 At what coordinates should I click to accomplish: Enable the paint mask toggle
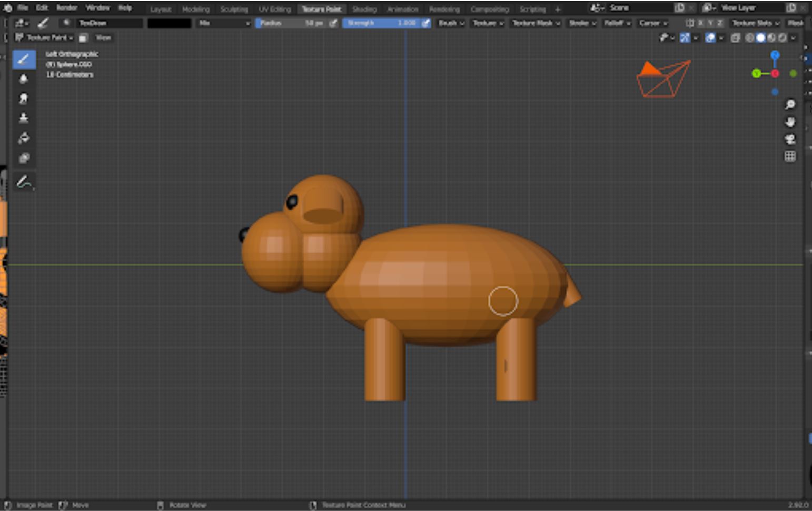click(x=83, y=38)
